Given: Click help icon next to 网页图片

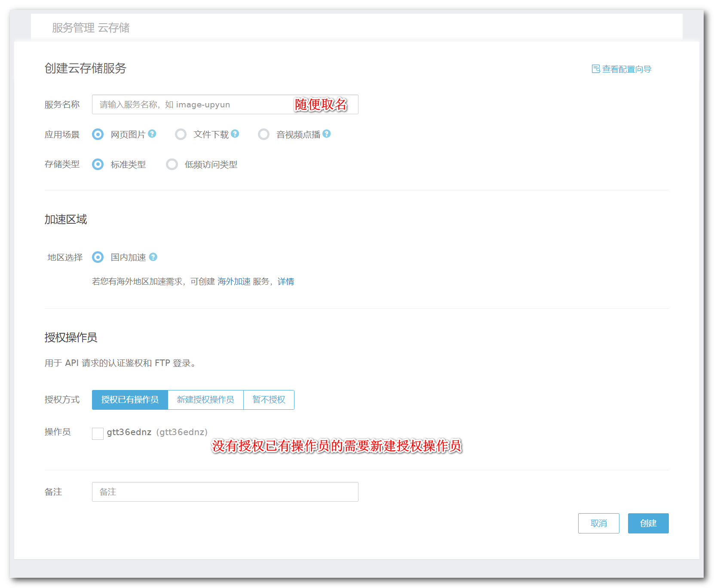Looking at the screenshot, I should (x=152, y=134).
